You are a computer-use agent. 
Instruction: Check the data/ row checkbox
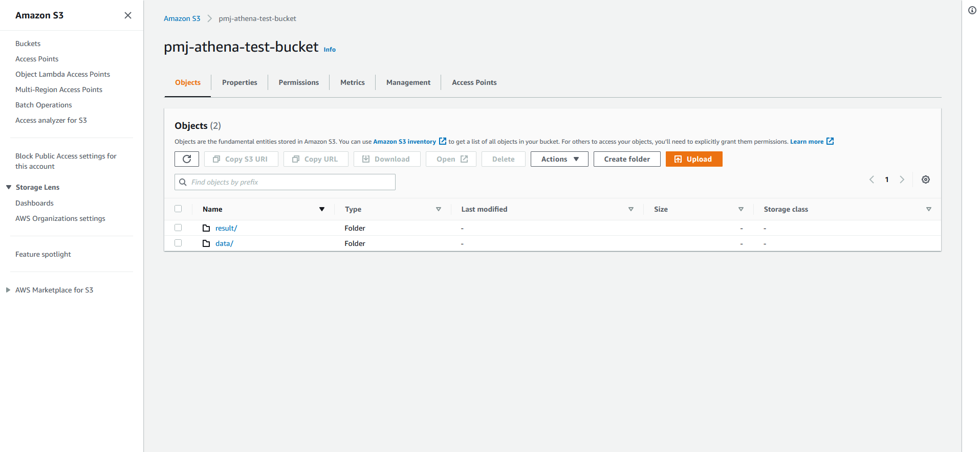pos(178,243)
